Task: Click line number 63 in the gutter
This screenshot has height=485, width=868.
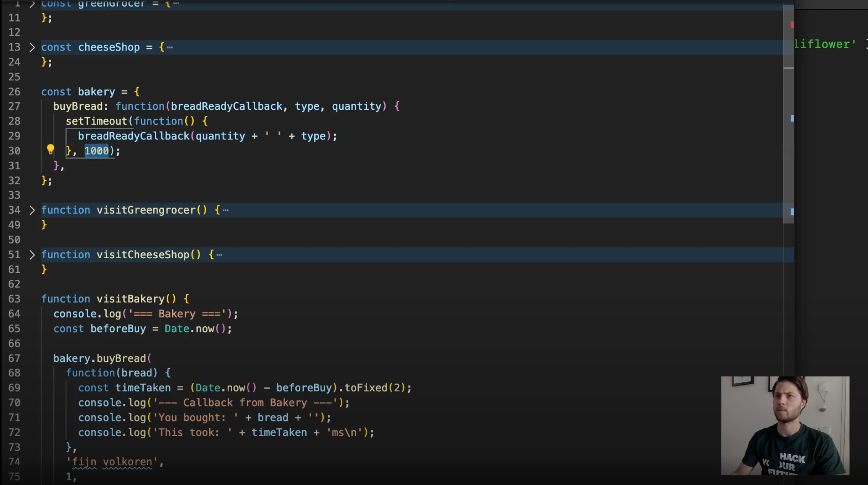Action: coord(14,299)
